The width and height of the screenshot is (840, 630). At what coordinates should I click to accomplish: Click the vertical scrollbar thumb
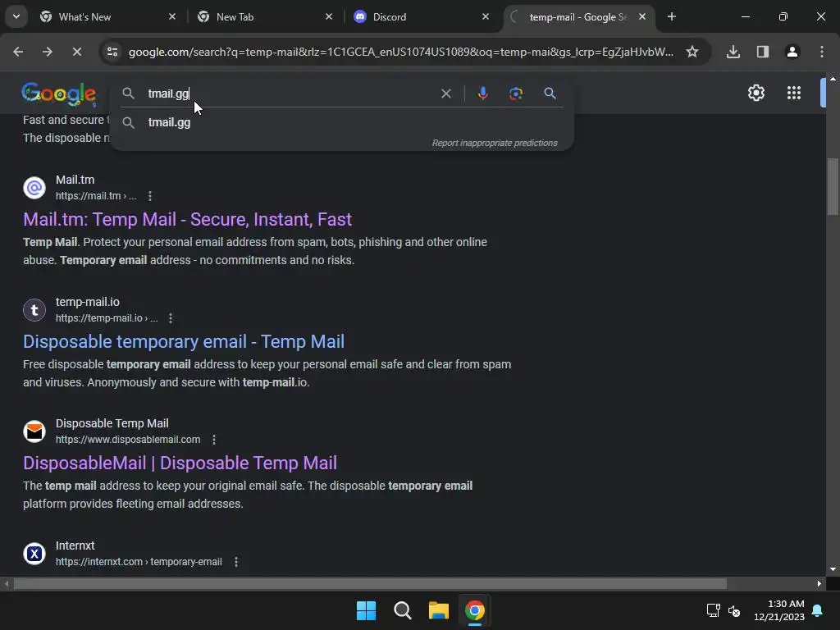(x=833, y=186)
